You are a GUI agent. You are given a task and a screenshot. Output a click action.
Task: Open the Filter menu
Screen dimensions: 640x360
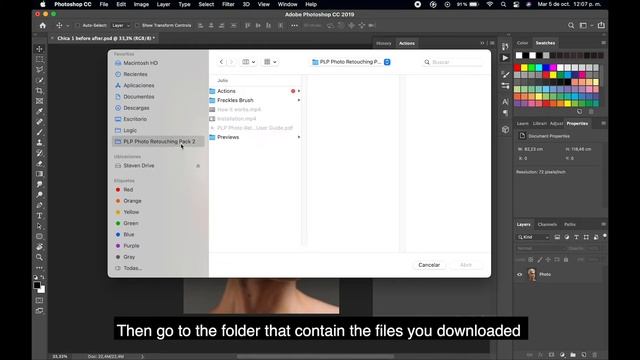tap(228, 4)
